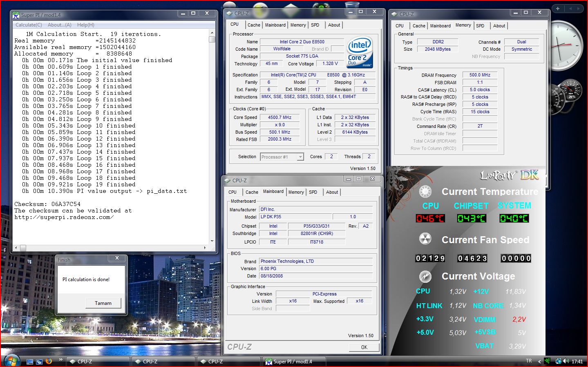Click Level 2 cache value 6144 KBytes
The image size is (588, 367).
355,132
